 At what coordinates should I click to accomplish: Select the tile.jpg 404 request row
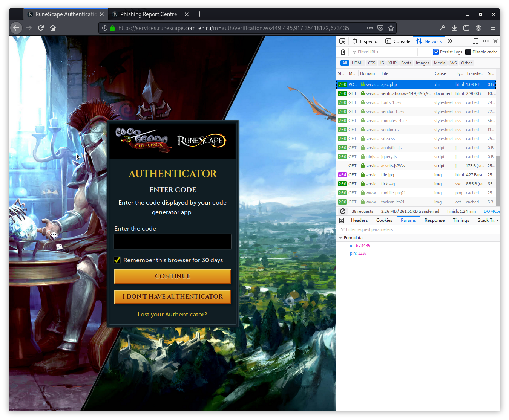416,175
